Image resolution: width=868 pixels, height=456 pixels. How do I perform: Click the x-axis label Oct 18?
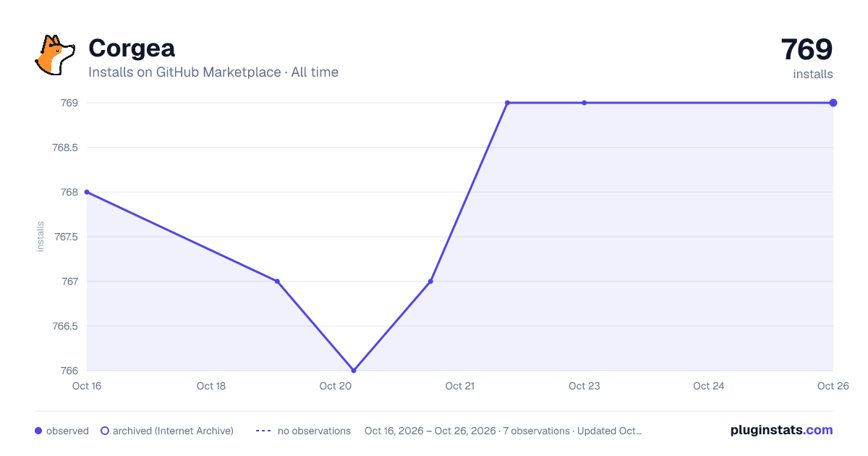coord(211,386)
